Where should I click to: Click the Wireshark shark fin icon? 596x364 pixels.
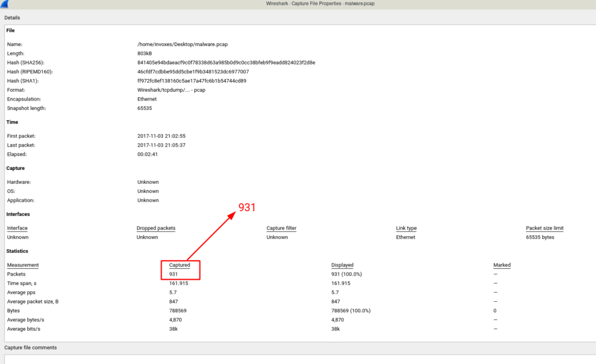point(5,4)
